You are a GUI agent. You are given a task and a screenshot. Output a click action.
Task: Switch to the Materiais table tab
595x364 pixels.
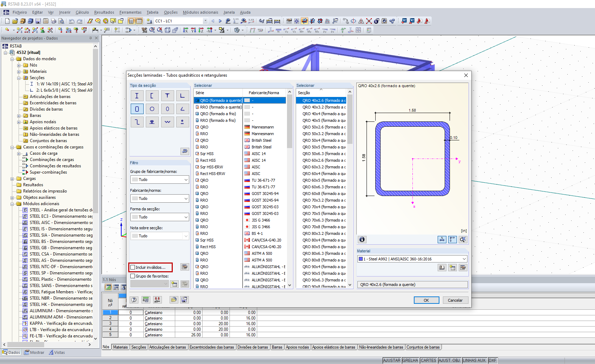(120, 347)
